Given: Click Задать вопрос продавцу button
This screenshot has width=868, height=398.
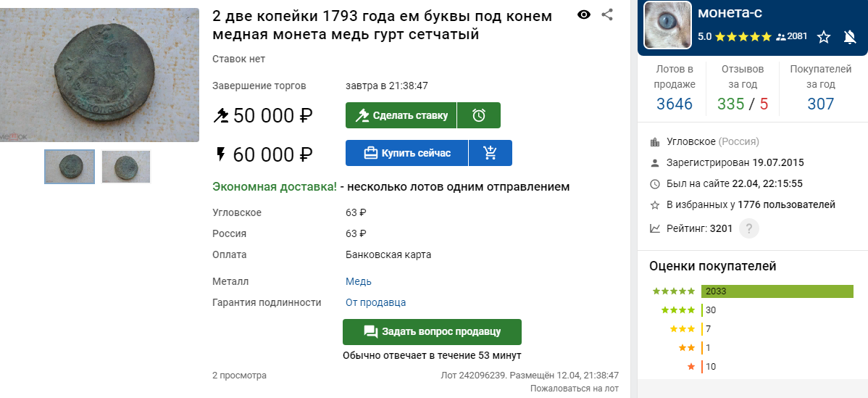Looking at the screenshot, I should click(x=432, y=331).
